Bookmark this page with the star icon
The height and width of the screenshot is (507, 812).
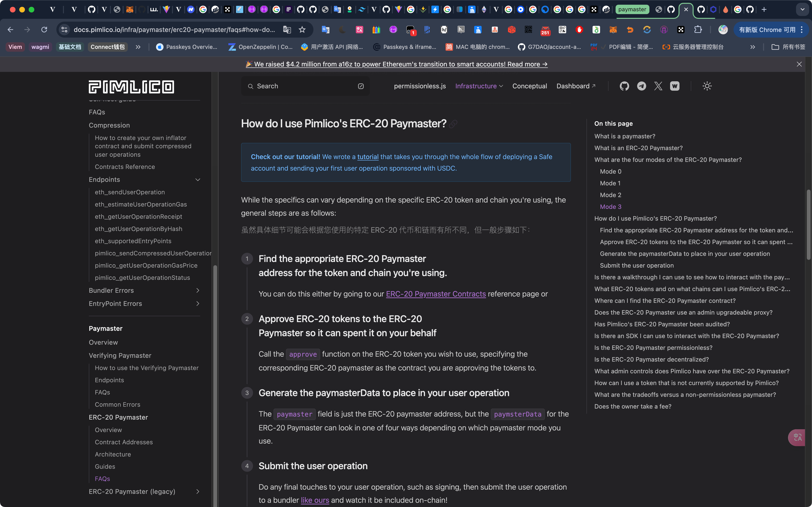coord(302,30)
